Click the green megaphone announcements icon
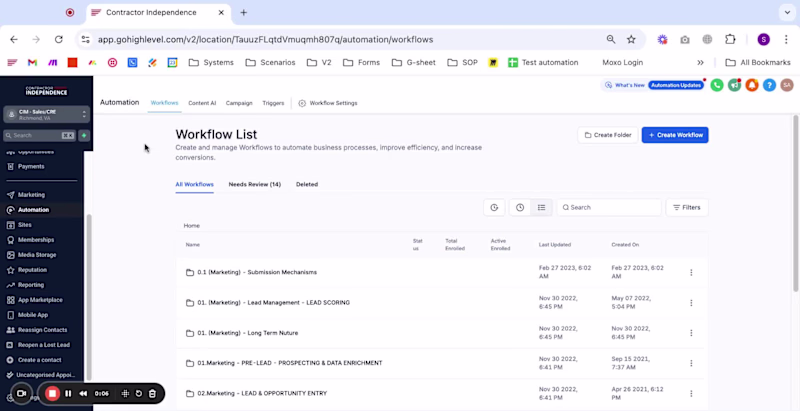 [734, 85]
